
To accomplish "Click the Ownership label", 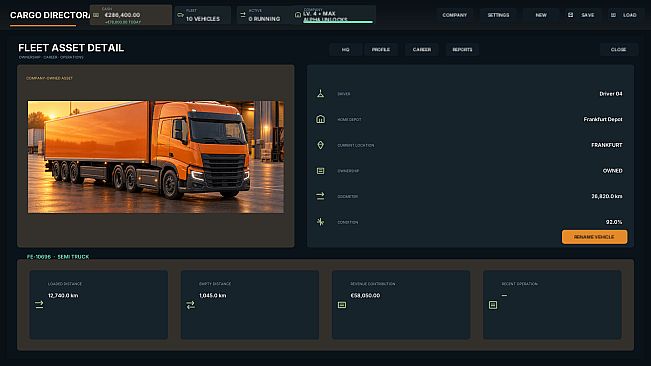I will [348, 171].
